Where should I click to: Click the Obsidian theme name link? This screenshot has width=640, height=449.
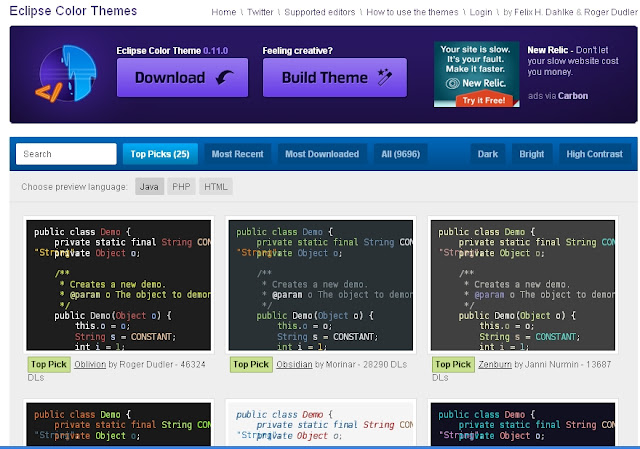click(x=294, y=364)
